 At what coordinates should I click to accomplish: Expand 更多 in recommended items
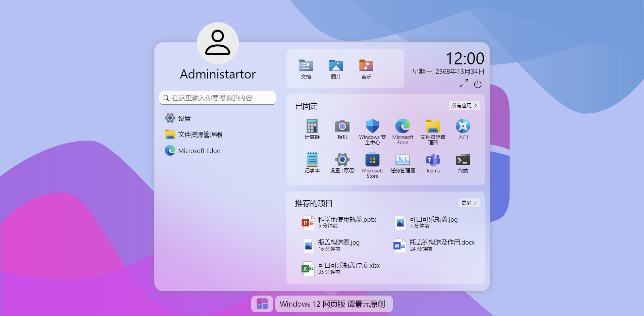tap(469, 203)
